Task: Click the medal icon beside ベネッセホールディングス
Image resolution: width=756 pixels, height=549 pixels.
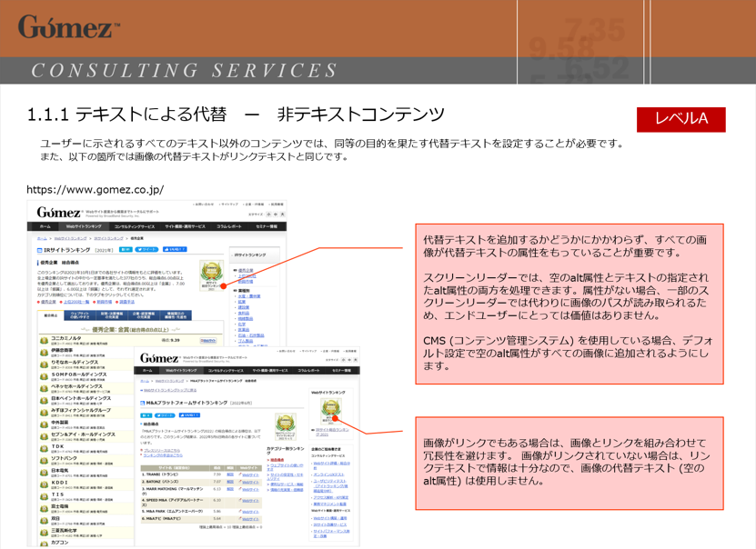Action: pos(44,389)
